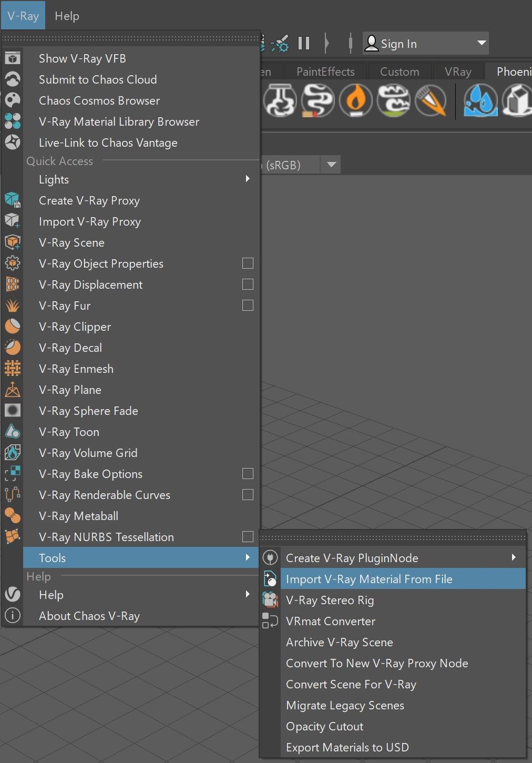Click the V-Ray Stereo Rig camera icon
Image resolution: width=532 pixels, height=763 pixels.
[270, 600]
